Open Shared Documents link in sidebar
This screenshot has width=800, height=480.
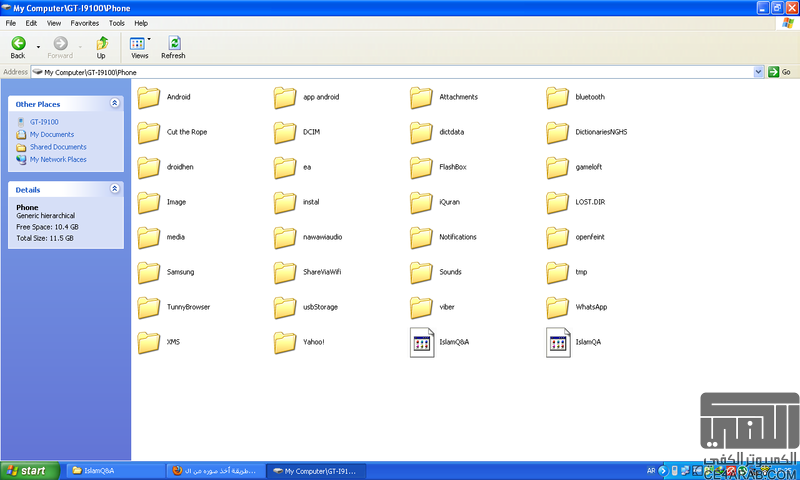(x=58, y=147)
